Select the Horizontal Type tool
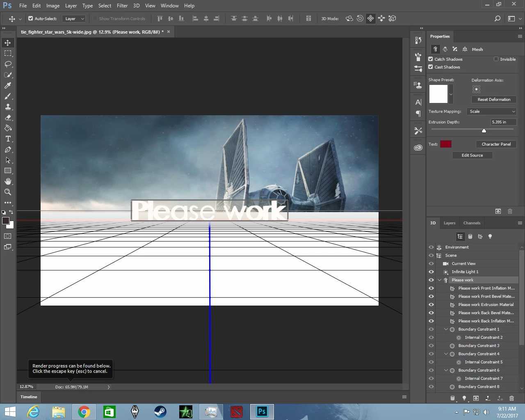The width and height of the screenshot is (525, 420). coord(8,139)
